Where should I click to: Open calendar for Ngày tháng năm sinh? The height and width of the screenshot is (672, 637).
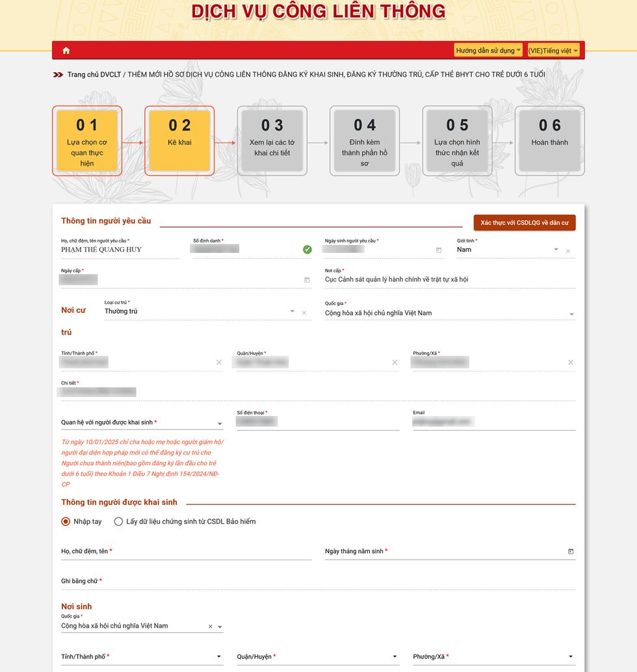pos(571,552)
